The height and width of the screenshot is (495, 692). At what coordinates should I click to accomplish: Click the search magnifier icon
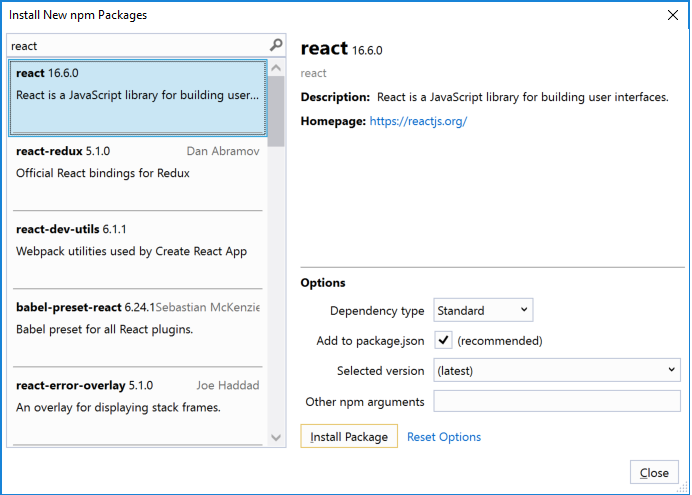point(277,46)
